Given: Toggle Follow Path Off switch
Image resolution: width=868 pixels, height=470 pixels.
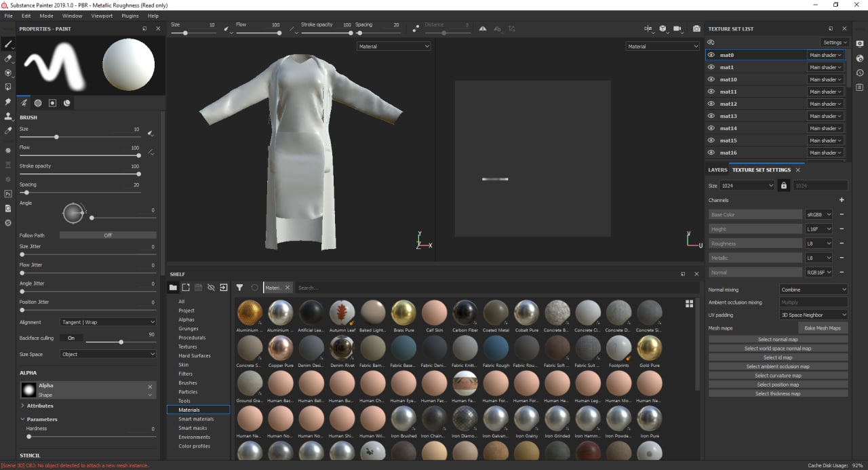Looking at the screenshot, I should 108,235.
